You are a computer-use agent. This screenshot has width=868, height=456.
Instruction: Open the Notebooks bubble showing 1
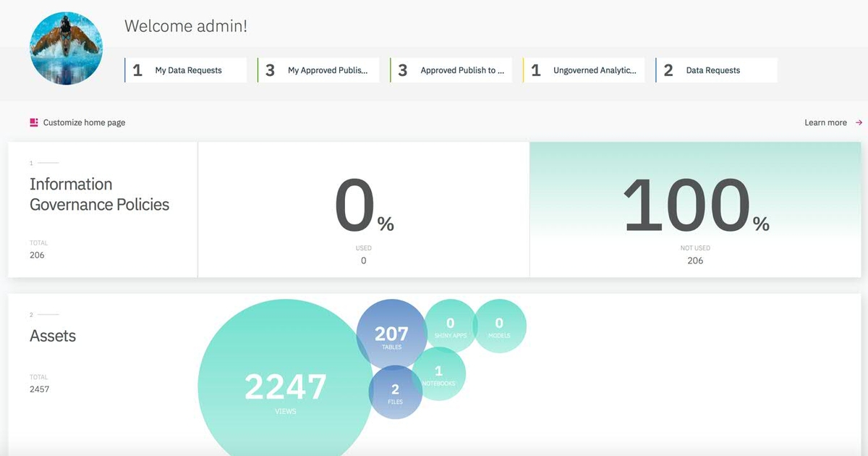click(440, 374)
